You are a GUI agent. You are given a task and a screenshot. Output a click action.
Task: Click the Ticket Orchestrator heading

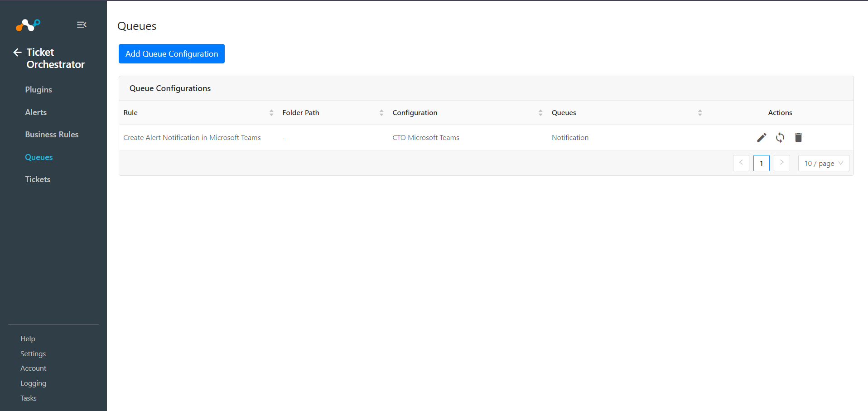click(55, 58)
